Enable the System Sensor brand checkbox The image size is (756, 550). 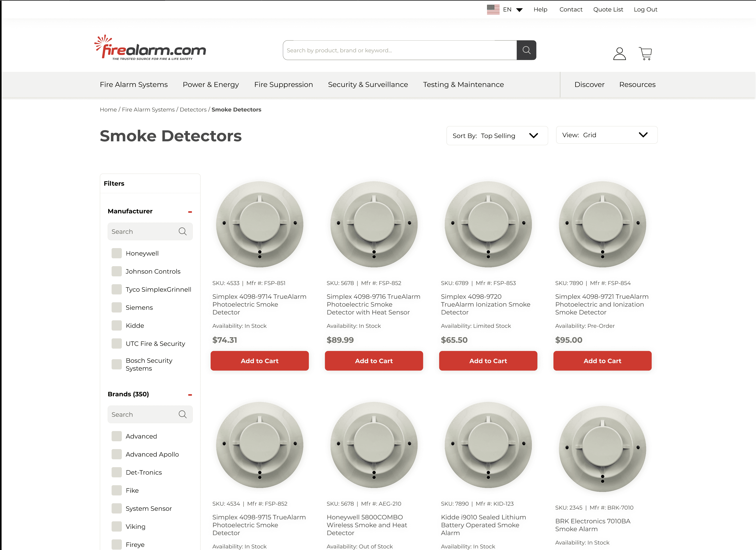116,508
